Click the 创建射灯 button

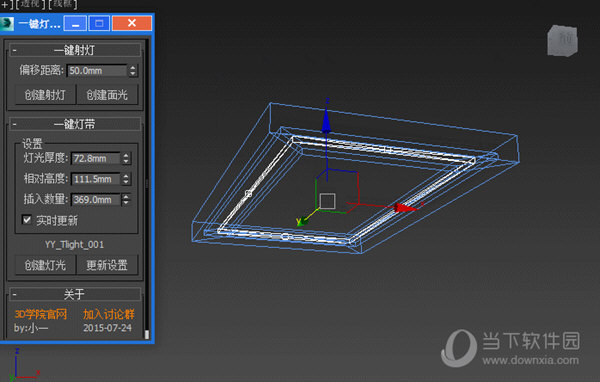coord(45,95)
